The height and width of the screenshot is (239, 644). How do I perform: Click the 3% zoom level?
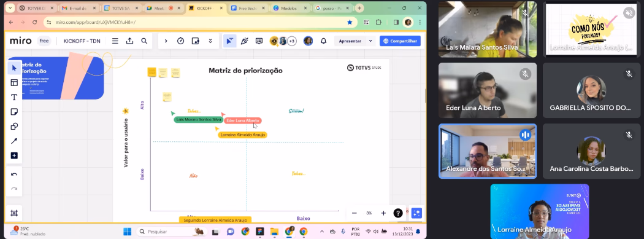click(369, 213)
